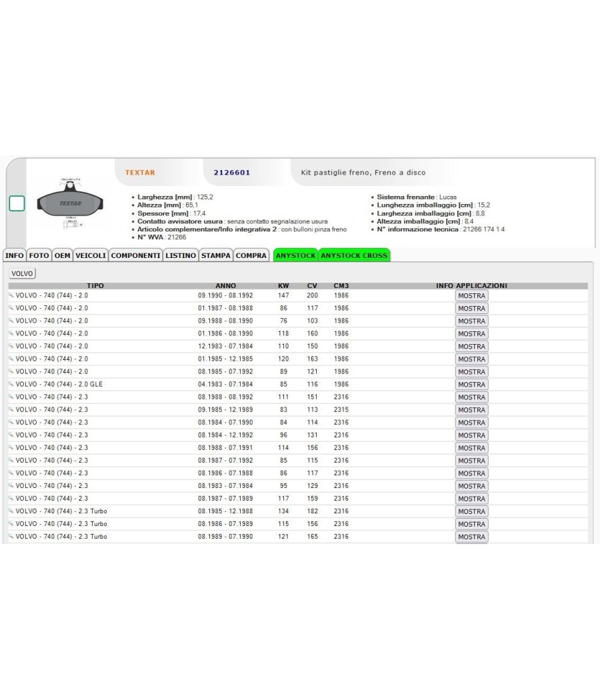Screen dimensions: 600x700
Task: Open the COMPRA tab
Action: point(251,255)
